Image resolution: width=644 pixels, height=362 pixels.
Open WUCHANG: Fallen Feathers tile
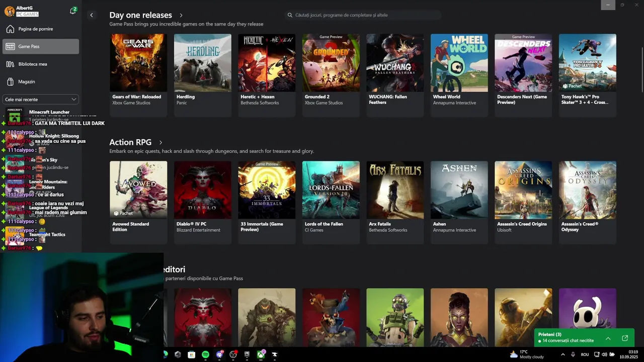(395, 75)
